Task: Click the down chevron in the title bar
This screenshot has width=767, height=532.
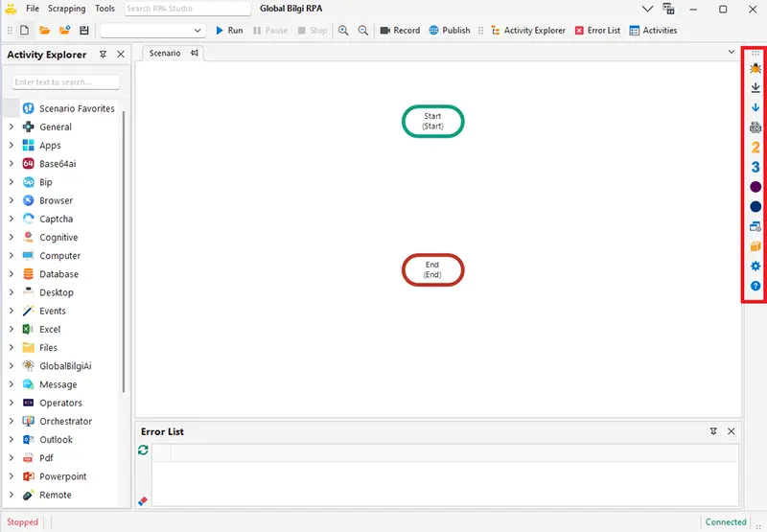Action: (647, 9)
